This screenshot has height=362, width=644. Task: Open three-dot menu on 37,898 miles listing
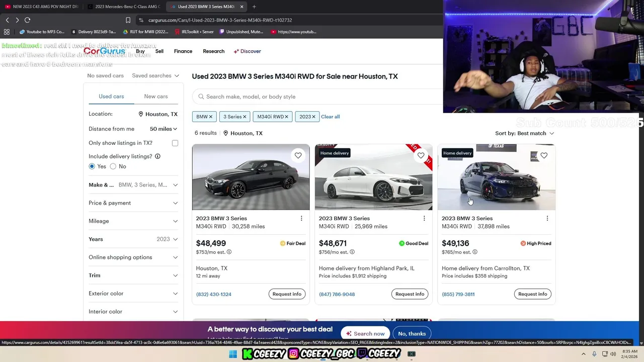pyautogui.click(x=547, y=218)
